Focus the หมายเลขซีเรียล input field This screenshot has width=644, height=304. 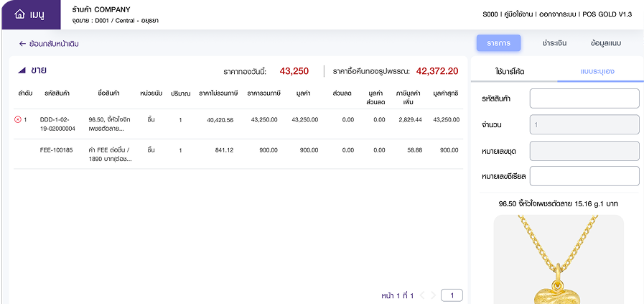(x=584, y=176)
